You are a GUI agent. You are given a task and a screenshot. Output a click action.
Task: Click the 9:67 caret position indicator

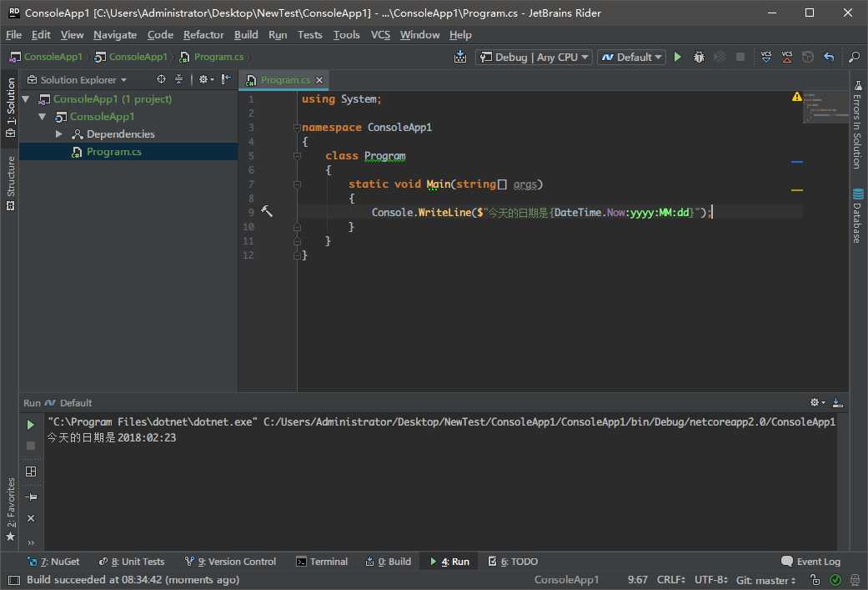(x=638, y=580)
